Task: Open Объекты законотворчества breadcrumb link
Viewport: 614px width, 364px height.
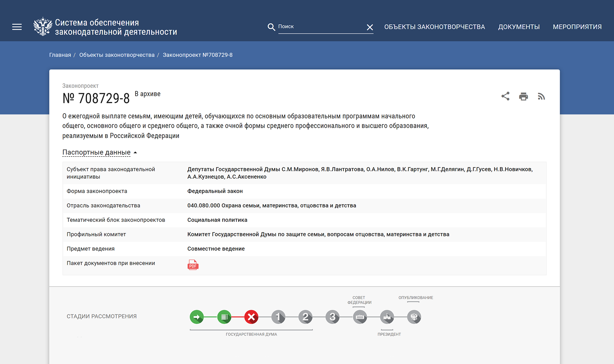Action: (x=117, y=55)
